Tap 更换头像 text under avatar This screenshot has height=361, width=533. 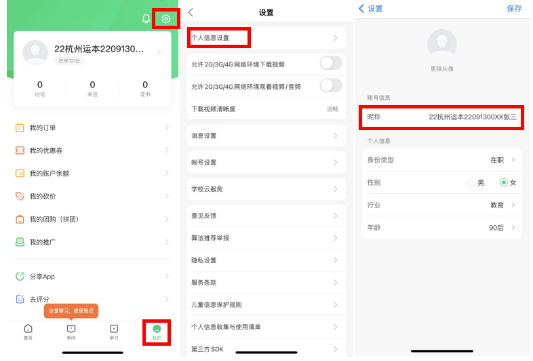click(x=442, y=69)
